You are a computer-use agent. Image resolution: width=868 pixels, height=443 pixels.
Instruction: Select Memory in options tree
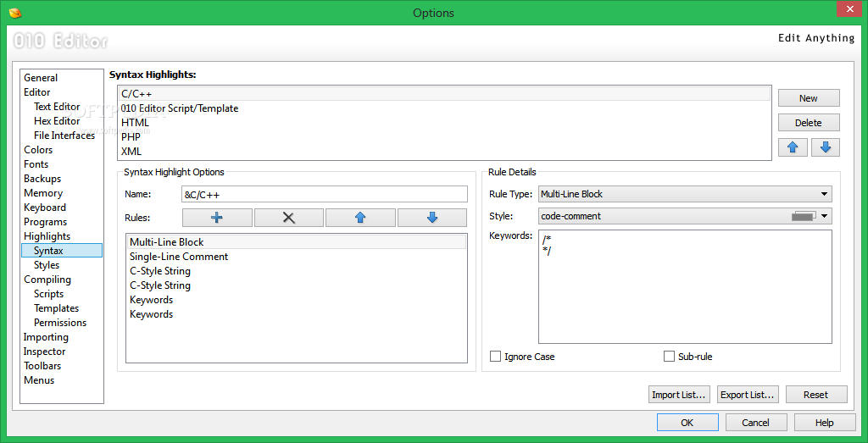[43, 193]
